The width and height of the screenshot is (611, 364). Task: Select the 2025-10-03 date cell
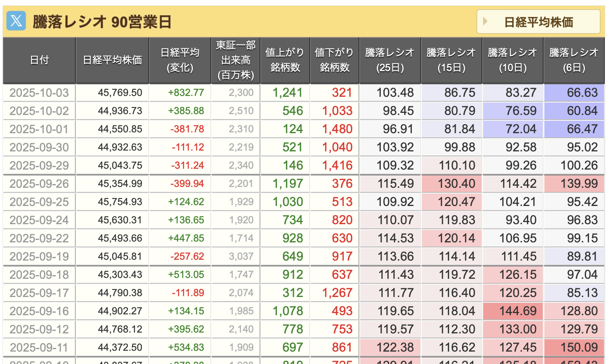click(39, 93)
